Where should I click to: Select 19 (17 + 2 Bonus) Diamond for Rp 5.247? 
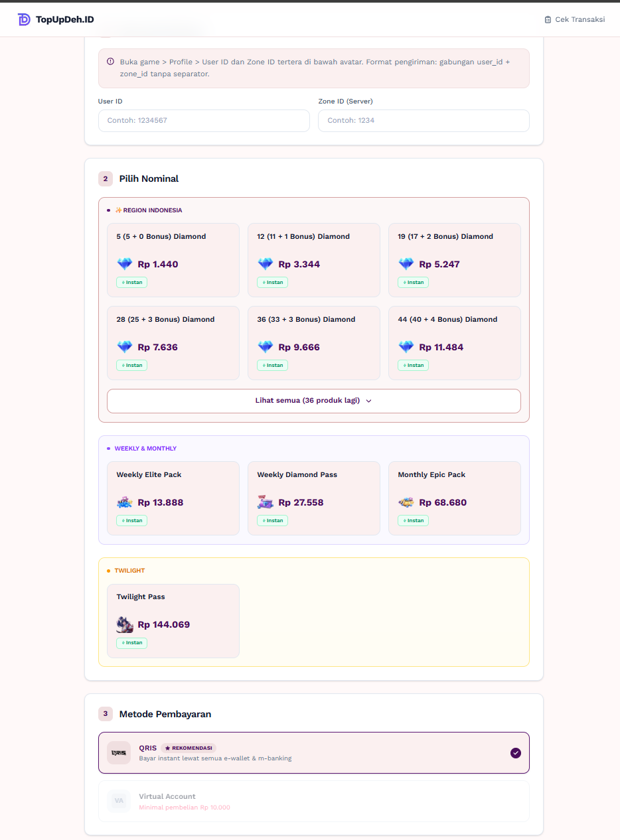pyautogui.click(x=454, y=259)
